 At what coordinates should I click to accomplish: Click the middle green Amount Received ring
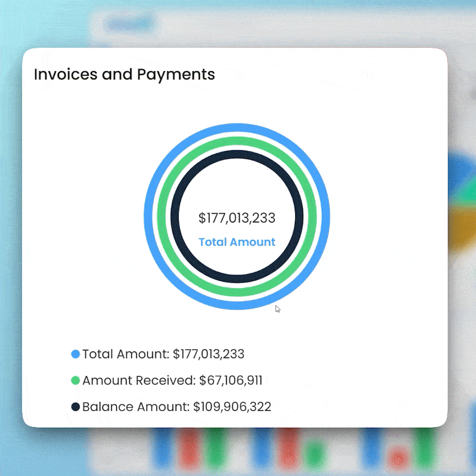click(237, 141)
